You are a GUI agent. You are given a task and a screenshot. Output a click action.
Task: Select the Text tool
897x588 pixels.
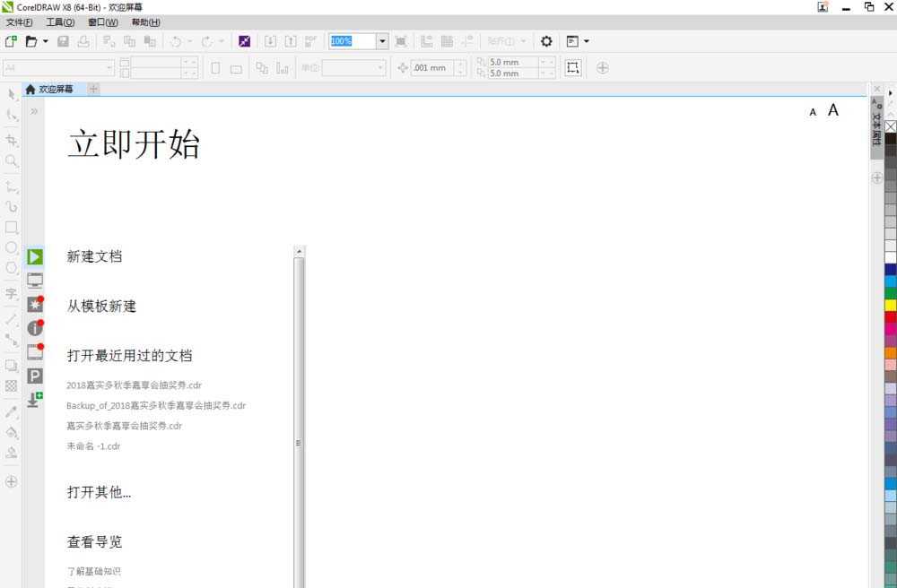point(12,293)
